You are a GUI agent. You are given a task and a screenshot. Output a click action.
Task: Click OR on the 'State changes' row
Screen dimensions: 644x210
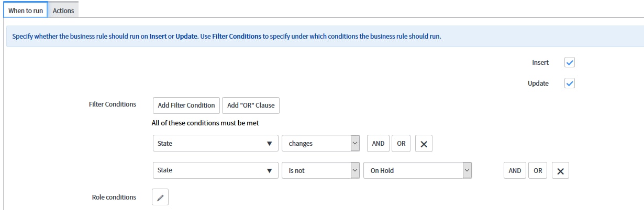coord(401,144)
